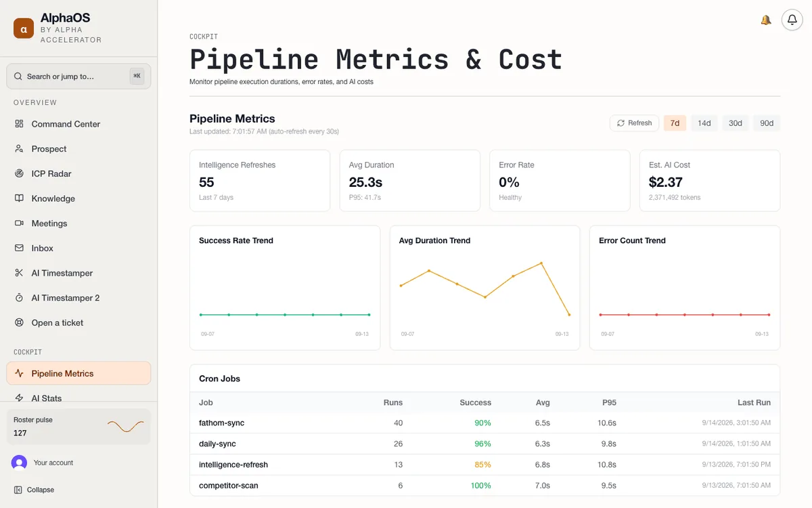Click the account avatar icon
This screenshot has width=812, height=508.
point(19,463)
